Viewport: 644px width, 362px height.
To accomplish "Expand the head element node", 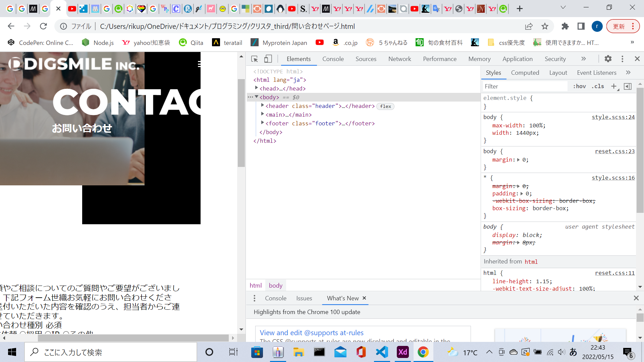I will point(257,88).
